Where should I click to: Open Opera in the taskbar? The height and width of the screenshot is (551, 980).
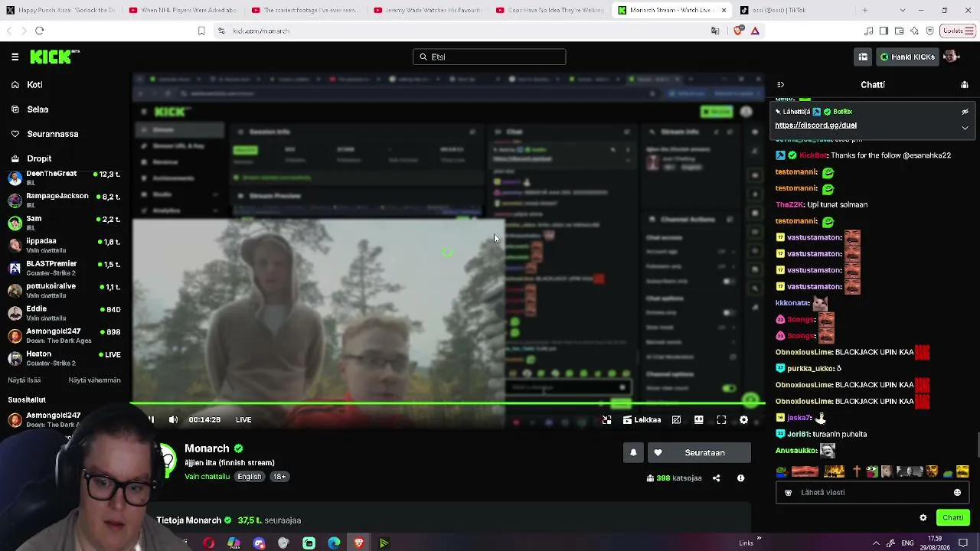pos(208,543)
